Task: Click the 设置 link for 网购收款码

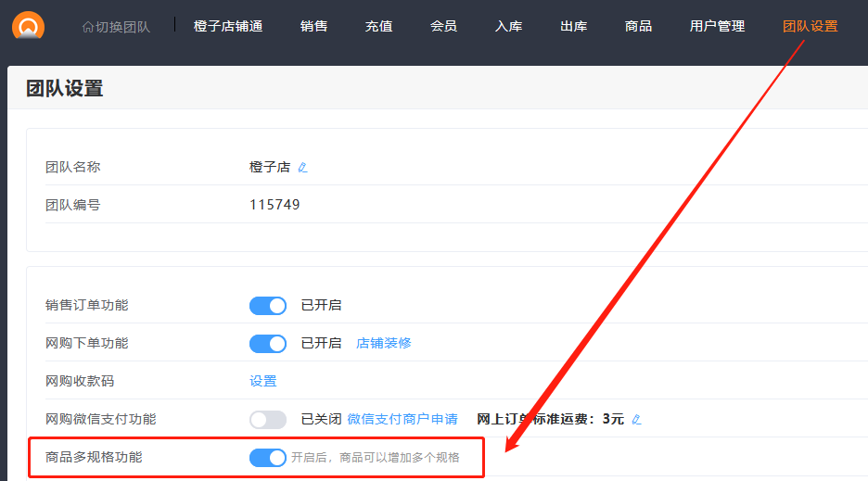Action: 263,381
